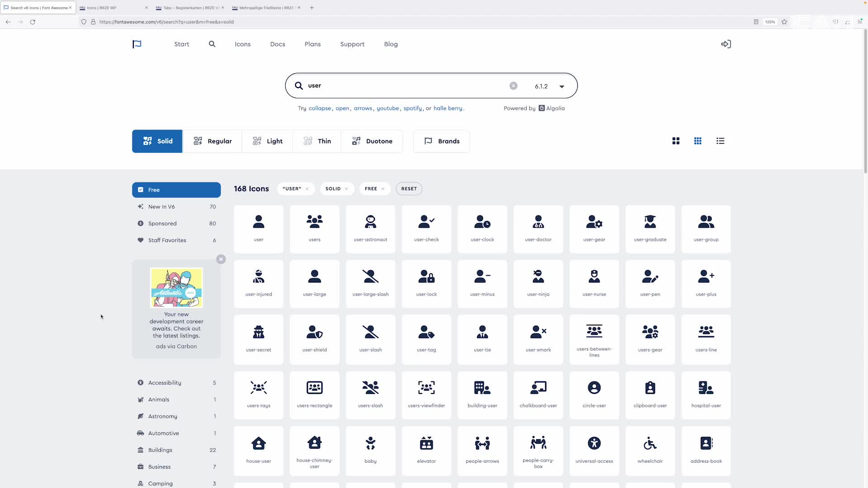Screen dimensions: 868x488
Task: Click the page vertical scrollbar
Action: (x=865, y=102)
